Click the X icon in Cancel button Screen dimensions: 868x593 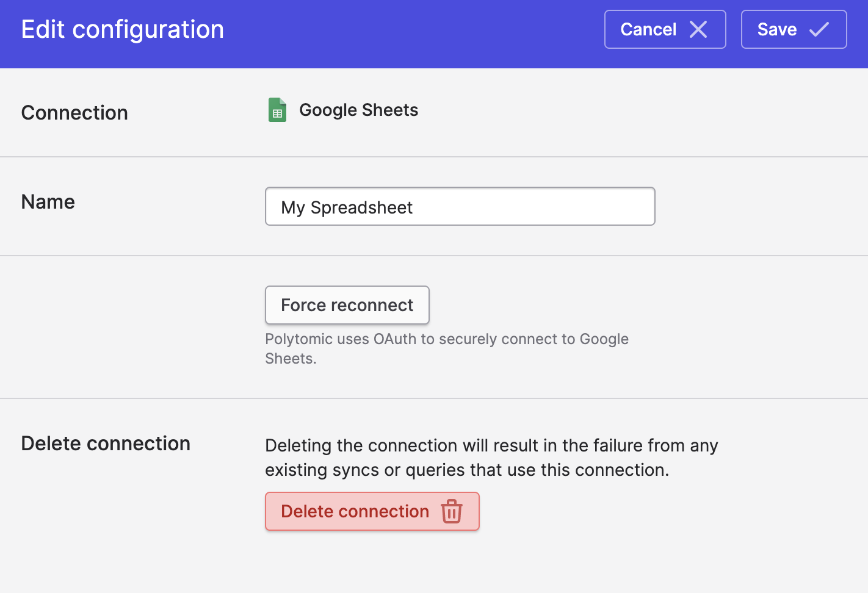pos(698,29)
